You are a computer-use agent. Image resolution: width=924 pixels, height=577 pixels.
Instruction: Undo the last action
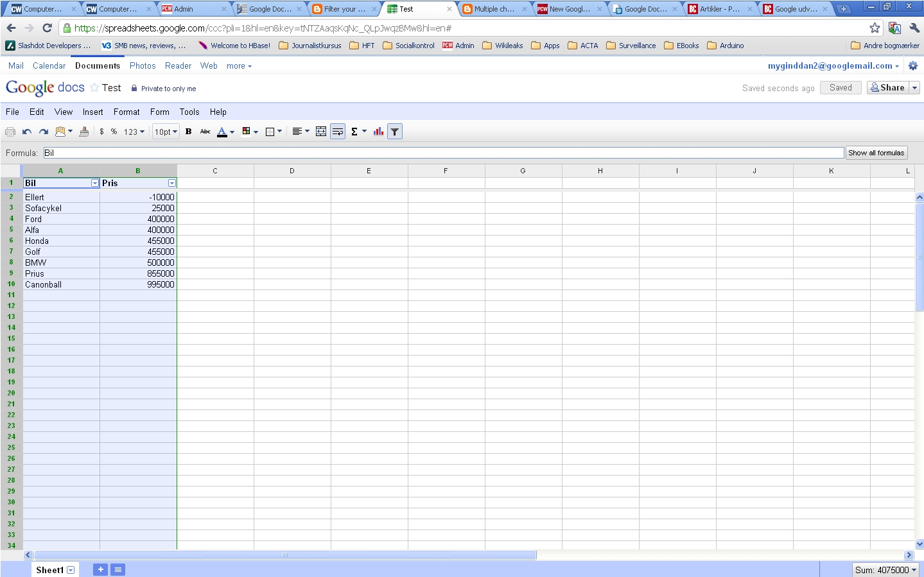tap(27, 132)
